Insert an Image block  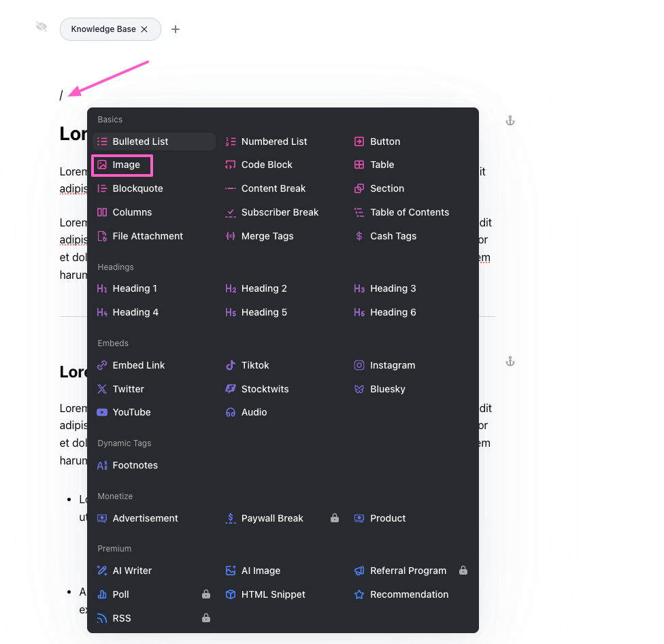[122, 165]
